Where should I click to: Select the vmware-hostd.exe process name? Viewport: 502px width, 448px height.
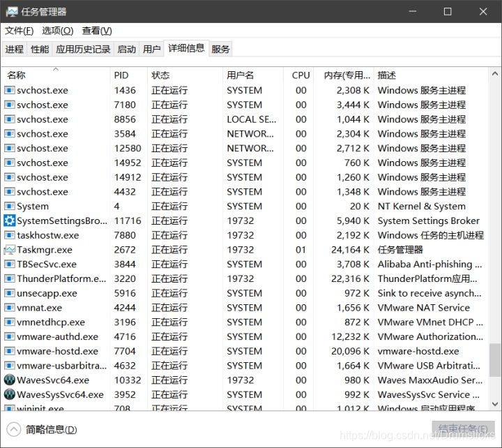click(57, 351)
